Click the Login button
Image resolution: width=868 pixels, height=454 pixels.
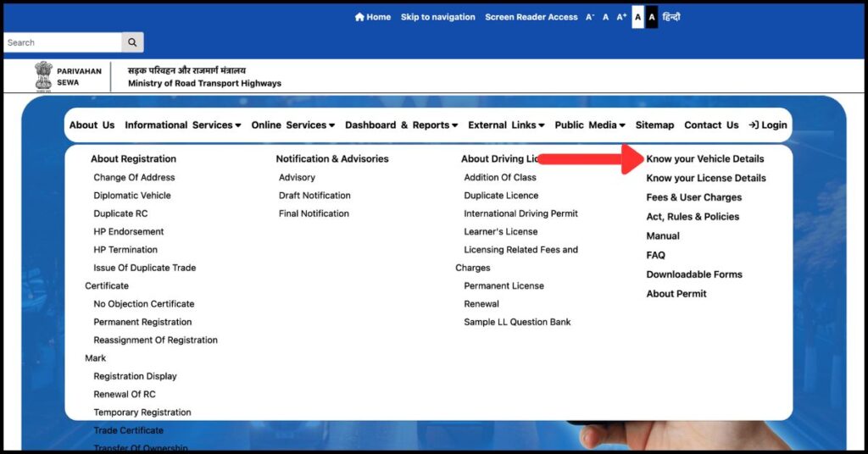(768, 125)
